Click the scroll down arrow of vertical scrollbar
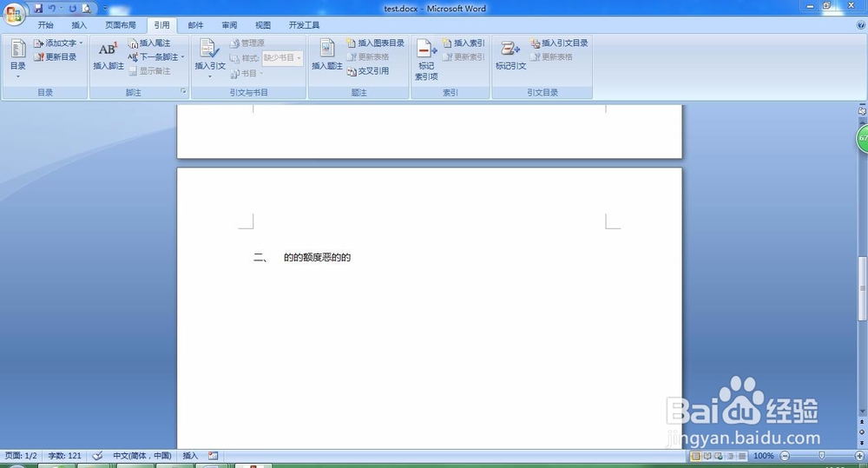Screen dimensions: 868x468 862,412
